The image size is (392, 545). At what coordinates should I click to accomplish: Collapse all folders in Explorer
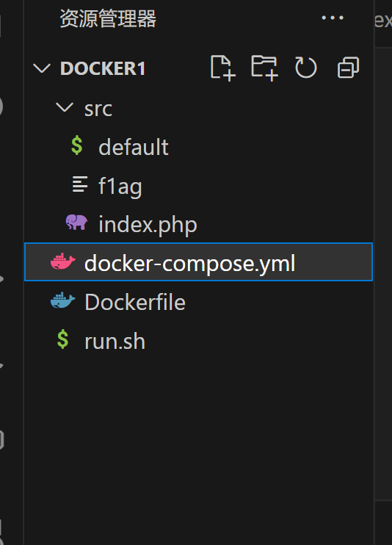pos(348,68)
